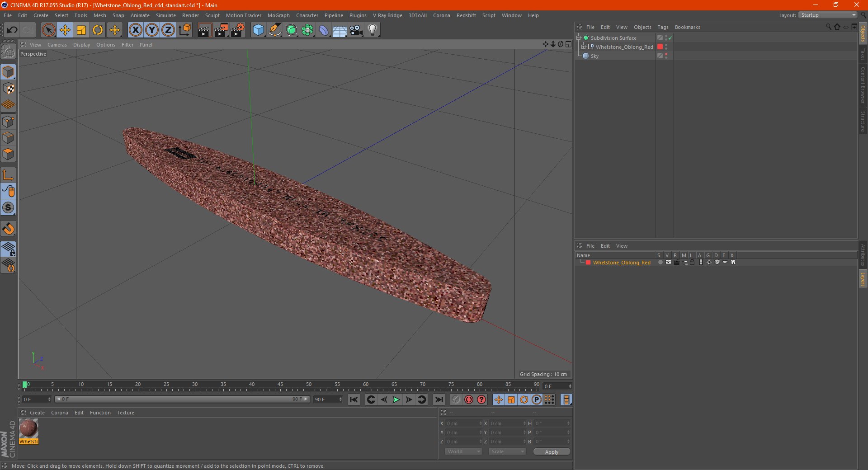Add subdivision surface generator icon
868x470 pixels.
coord(291,30)
